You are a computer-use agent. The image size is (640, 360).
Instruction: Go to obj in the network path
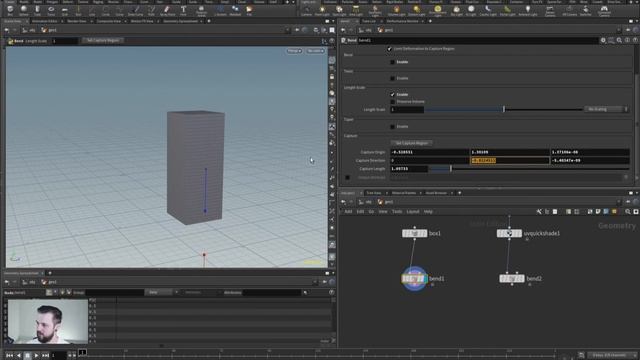tap(366, 202)
